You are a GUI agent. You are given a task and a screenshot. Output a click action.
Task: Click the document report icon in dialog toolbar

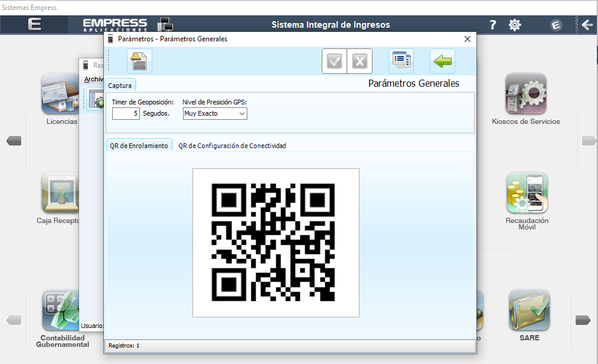(x=139, y=61)
